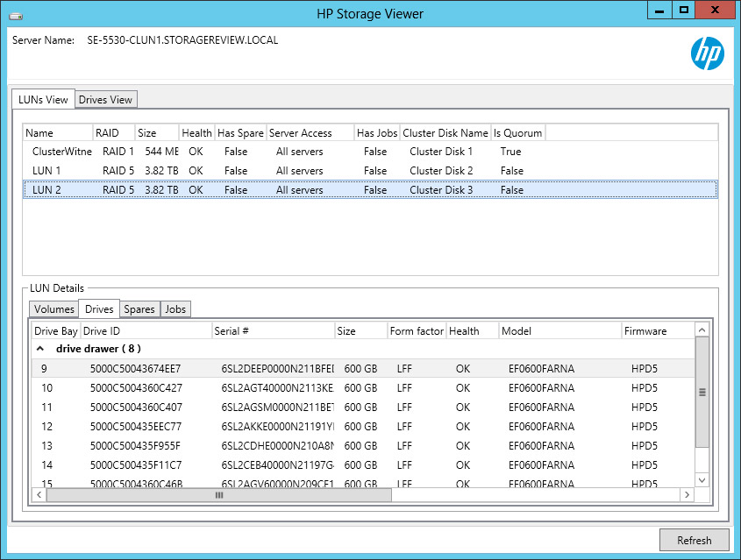Sort by RAID column header
Screen dimensions: 741x560
pos(113,133)
